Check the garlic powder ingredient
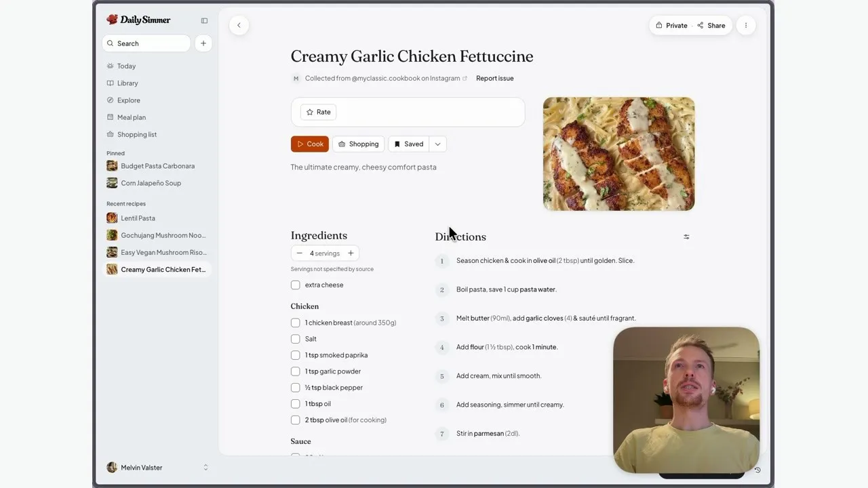The image size is (868, 488). click(x=296, y=372)
